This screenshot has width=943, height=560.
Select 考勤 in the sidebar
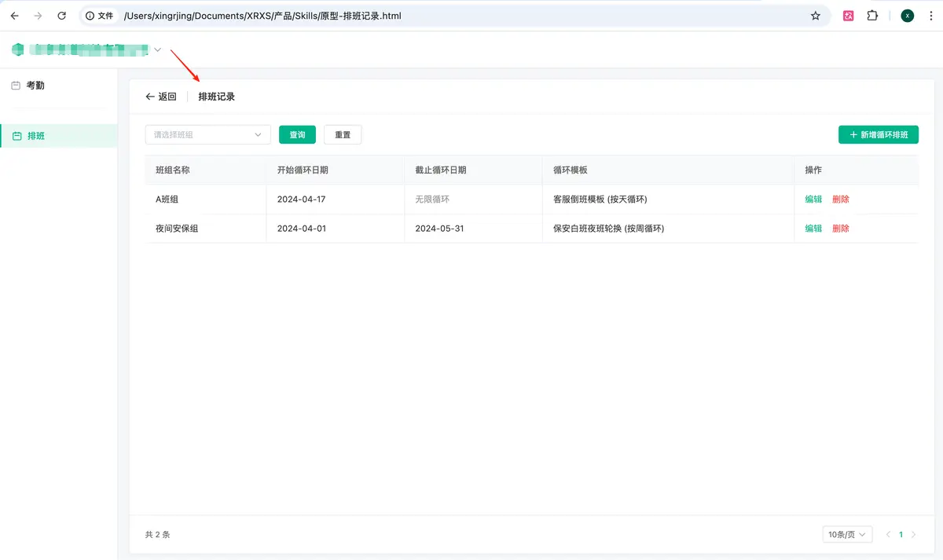point(35,86)
